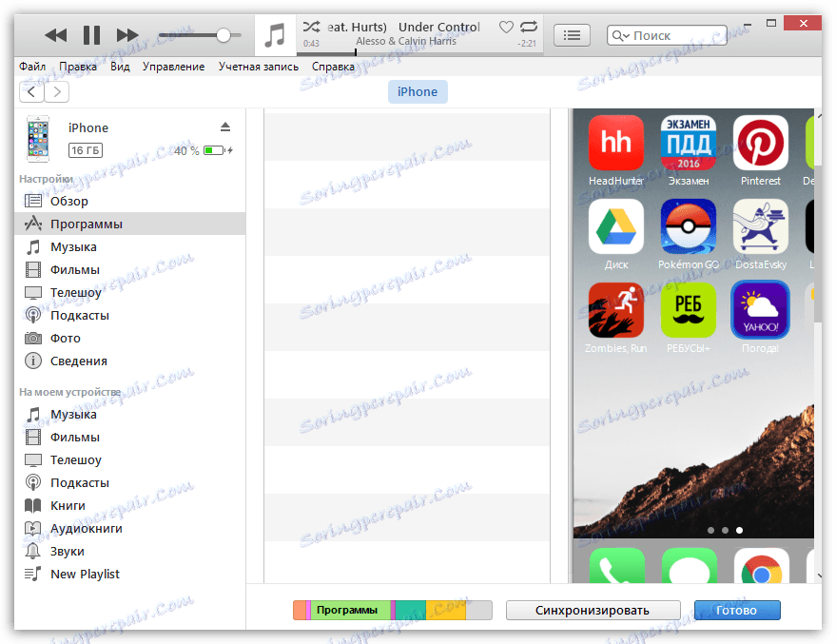Click the Программы segment of storage bar
836x644 pixels.
click(x=350, y=610)
